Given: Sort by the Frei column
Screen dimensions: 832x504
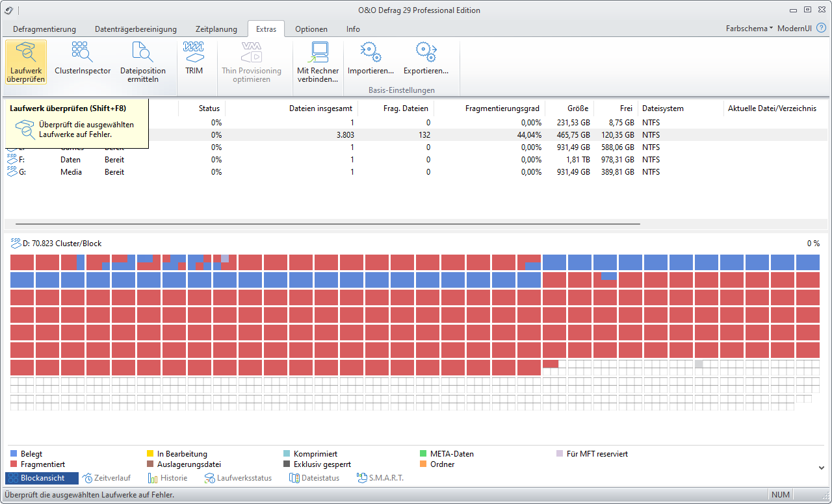Looking at the screenshot, I should pos(616,108).
